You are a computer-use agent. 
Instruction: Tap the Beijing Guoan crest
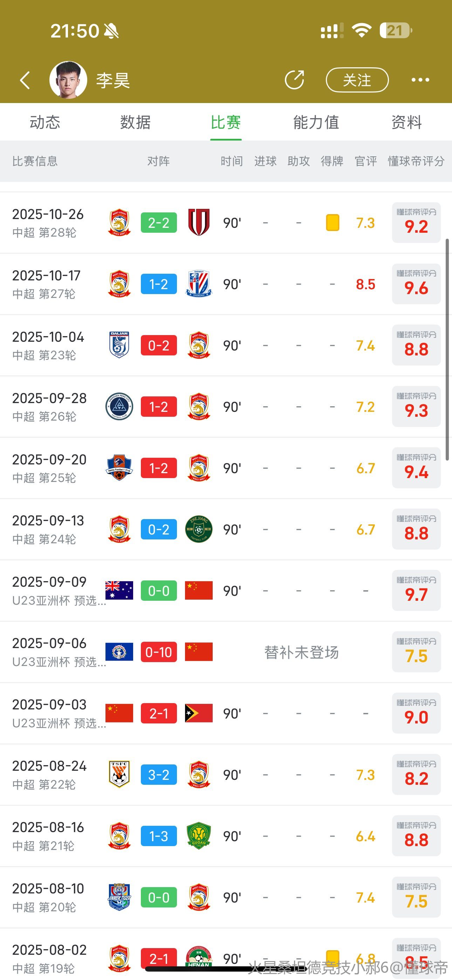tap(199, 836)
